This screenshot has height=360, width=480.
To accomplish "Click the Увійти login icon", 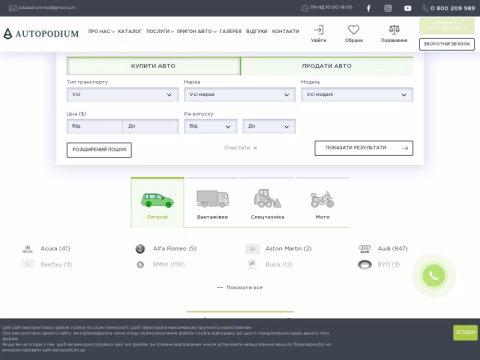I will [319, 34].
